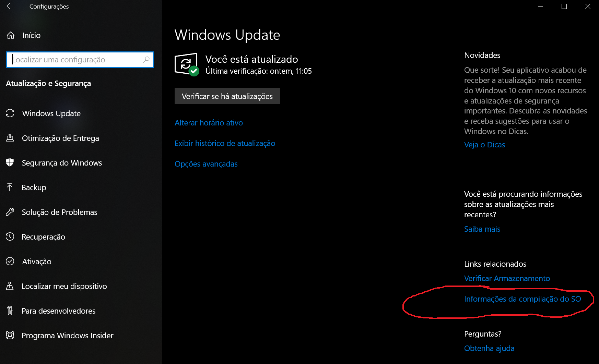This screenshot has width=599, height=364.
Task: Click the Novidades heading
Action: tap(482, 55)
